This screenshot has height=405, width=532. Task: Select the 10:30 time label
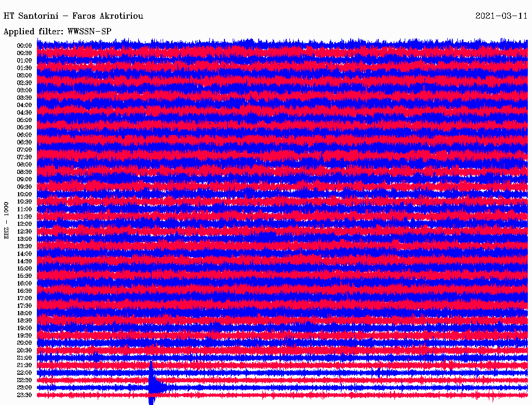(x=24, y=202)
